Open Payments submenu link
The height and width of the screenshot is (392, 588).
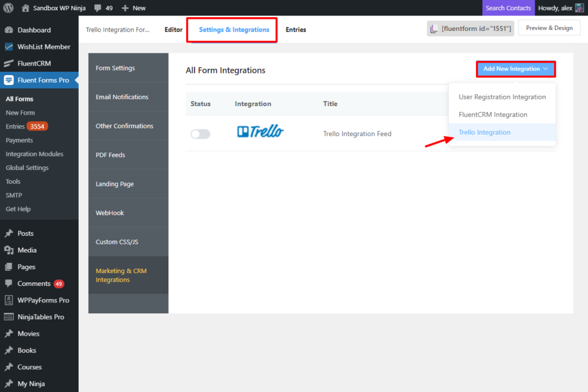pyautogui.click(x=19, y=140)
